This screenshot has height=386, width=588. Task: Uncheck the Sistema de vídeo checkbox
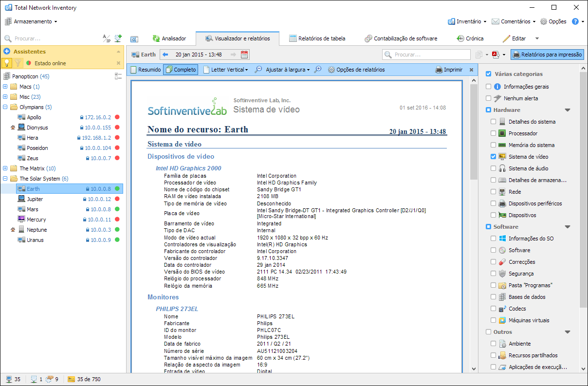(x=494, y=157)
